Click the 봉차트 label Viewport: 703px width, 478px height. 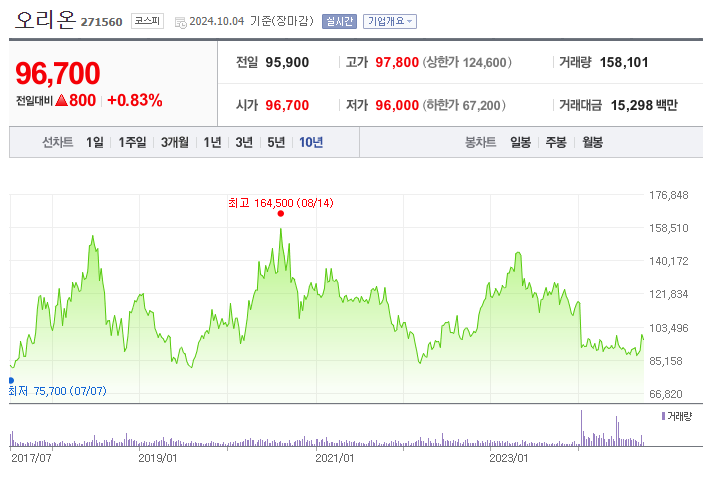coord(480,142)
